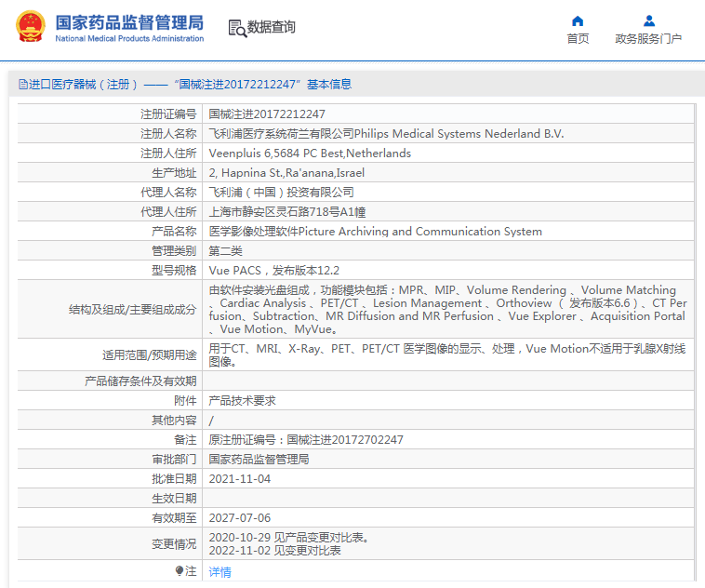Click 国家药品监督管理局 header title
Screen dimensions: 705x588
tap(129, 22)
